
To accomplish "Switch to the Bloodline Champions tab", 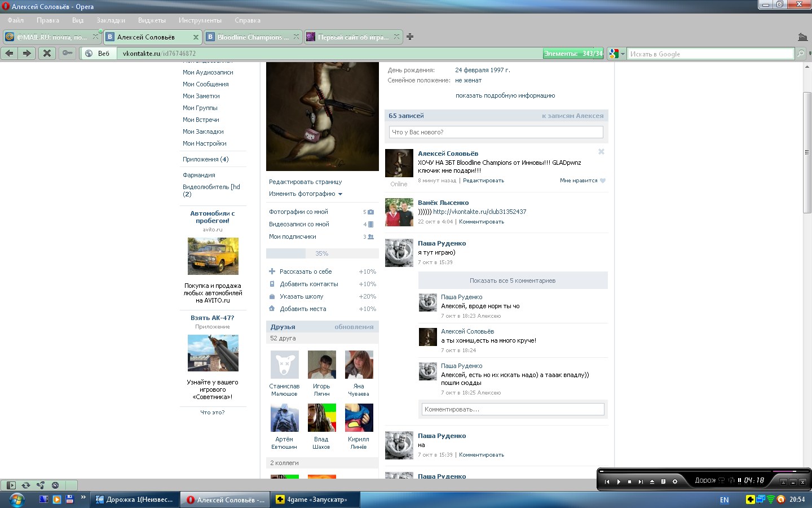I will (x=253, y=37).
